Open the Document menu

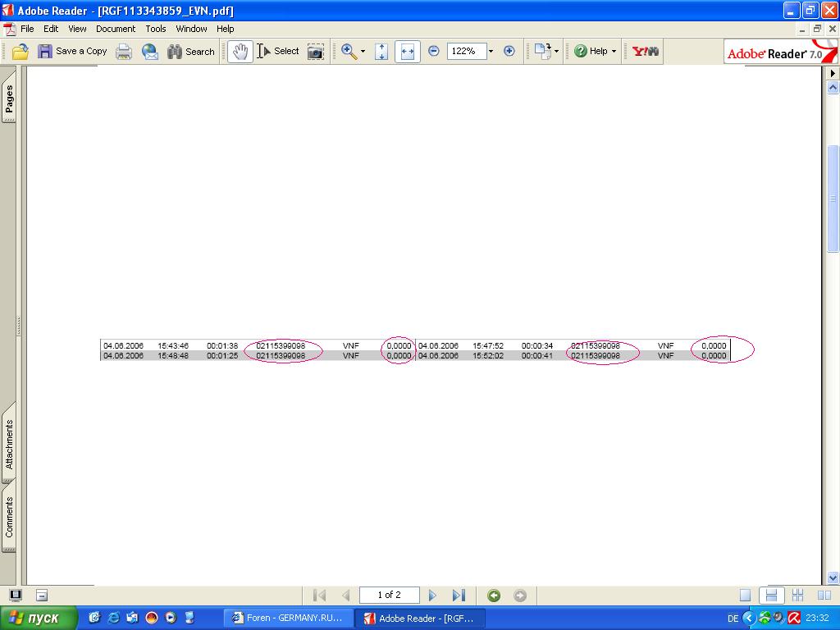tap(116, 29)
